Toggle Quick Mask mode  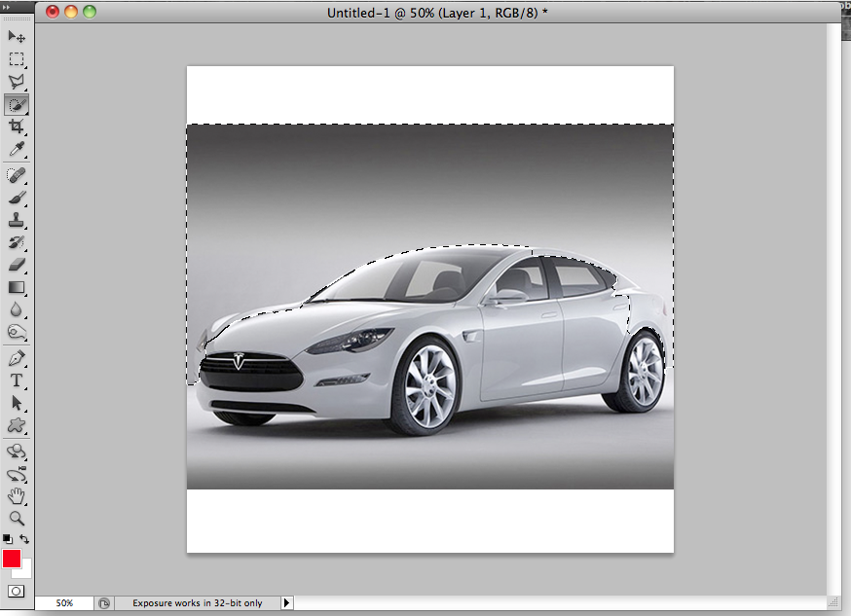16,592
